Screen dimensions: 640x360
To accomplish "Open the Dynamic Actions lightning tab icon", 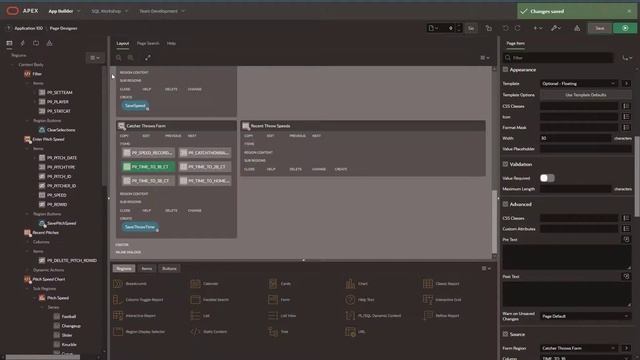I will 22,43.
